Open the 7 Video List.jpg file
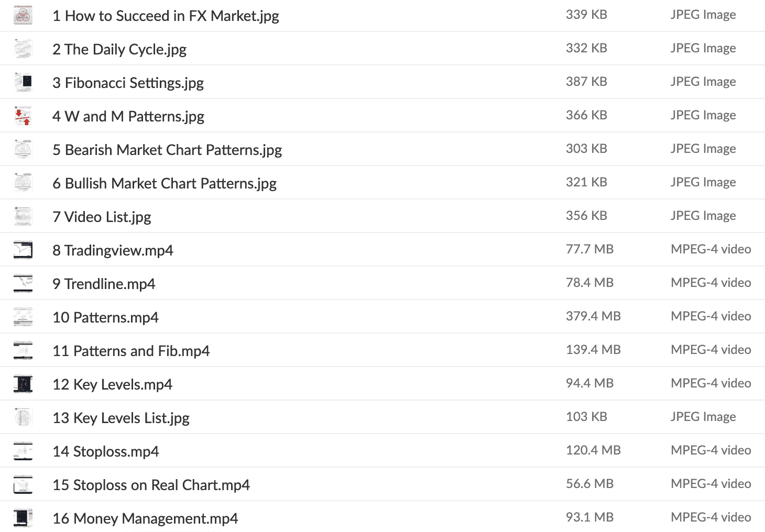 pos(102,217)
